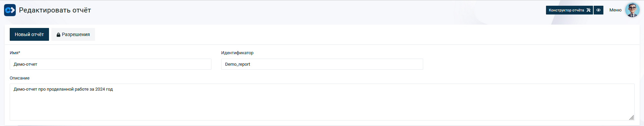The image size is (644, 126).
Task: Click the Описание field label
Action: [19, 78]
